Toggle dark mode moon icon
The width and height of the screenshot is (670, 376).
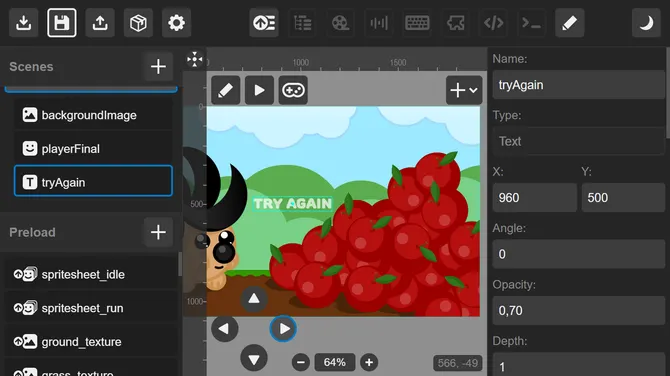pos(646,23)
